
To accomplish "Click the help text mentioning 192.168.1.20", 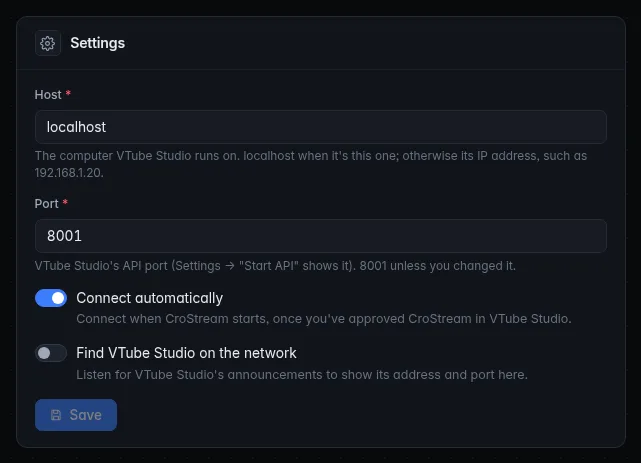I will (x=311, y=164).
